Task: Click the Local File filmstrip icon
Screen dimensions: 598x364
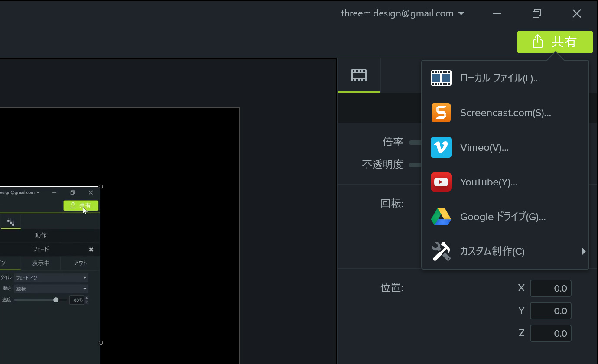Action: click(x=441, y=78)
